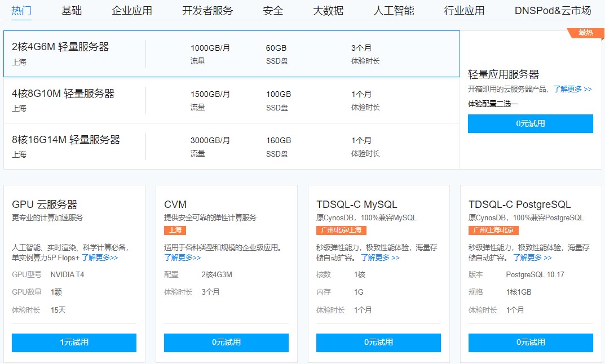
Task: Click 0元试用 under CVM
Action: (226, 343)
